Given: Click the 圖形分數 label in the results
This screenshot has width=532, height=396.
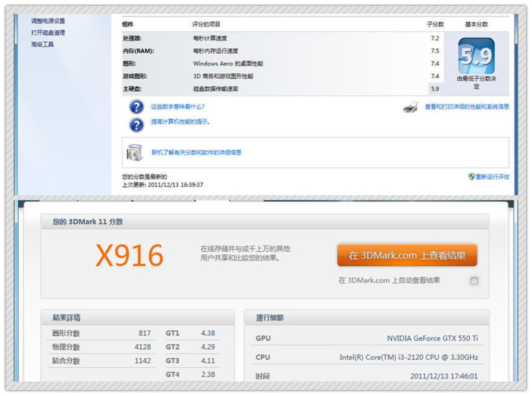Looking at the screenshot, I should (x=66, y=333).
